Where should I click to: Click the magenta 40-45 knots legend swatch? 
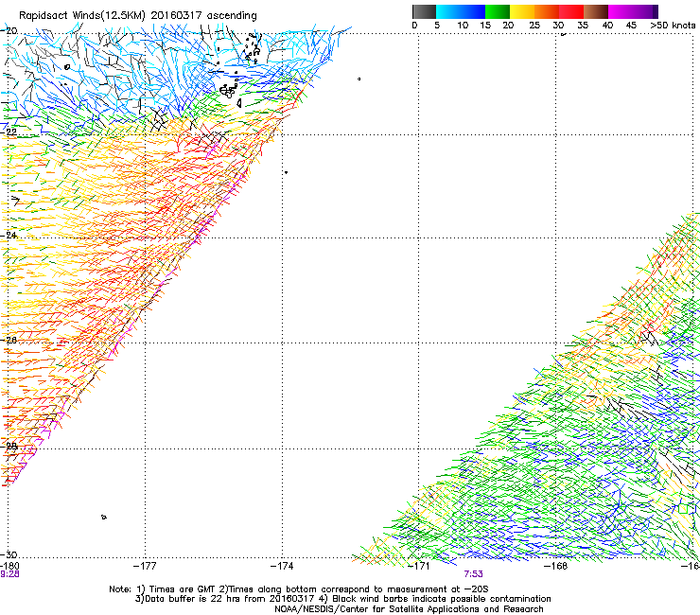(621, 11)
